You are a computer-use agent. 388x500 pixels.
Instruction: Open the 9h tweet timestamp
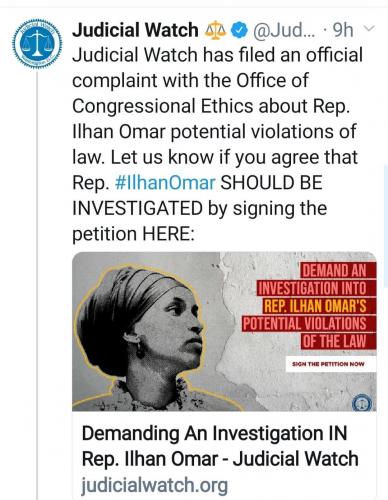(x=343, y=30)
